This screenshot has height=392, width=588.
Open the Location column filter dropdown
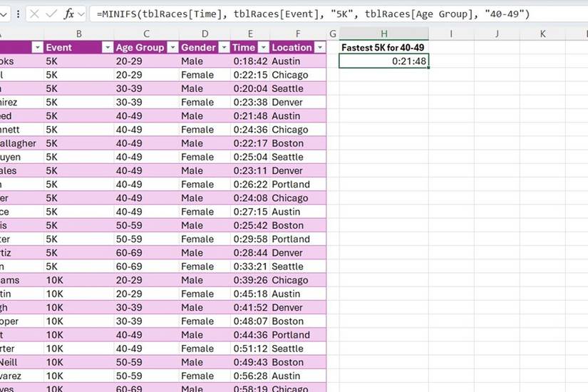point(320,47)
